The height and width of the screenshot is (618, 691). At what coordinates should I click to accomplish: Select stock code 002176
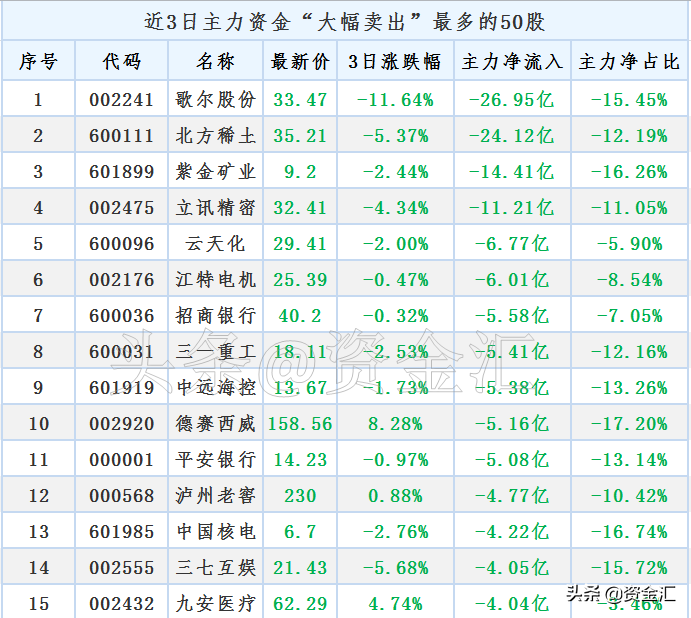[122, 280]
